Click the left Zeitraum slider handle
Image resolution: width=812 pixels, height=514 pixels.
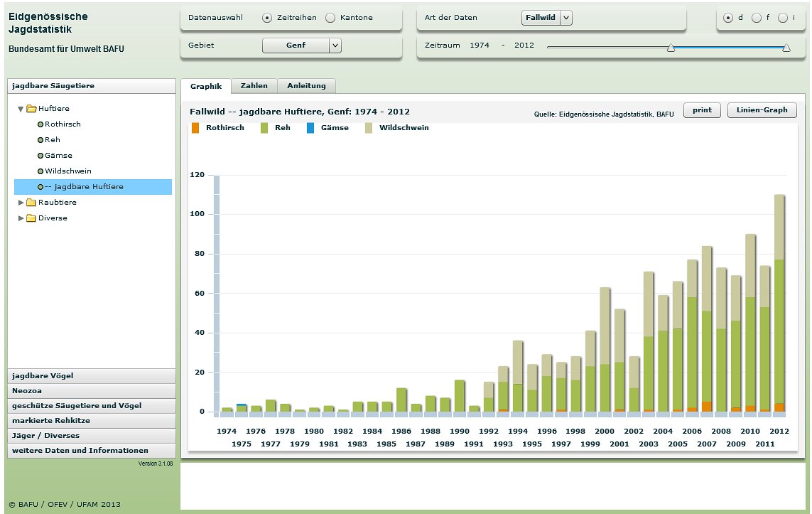click(671, 48)
